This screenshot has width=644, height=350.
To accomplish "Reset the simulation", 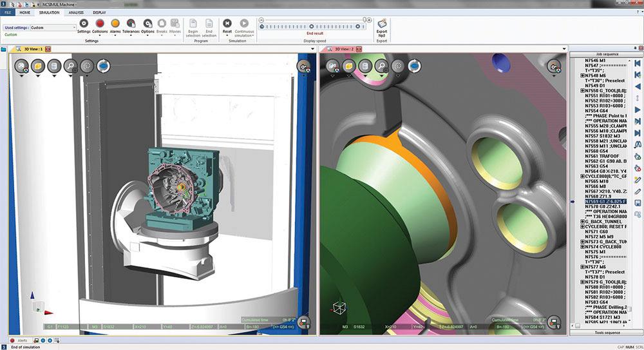I will 227,23.
